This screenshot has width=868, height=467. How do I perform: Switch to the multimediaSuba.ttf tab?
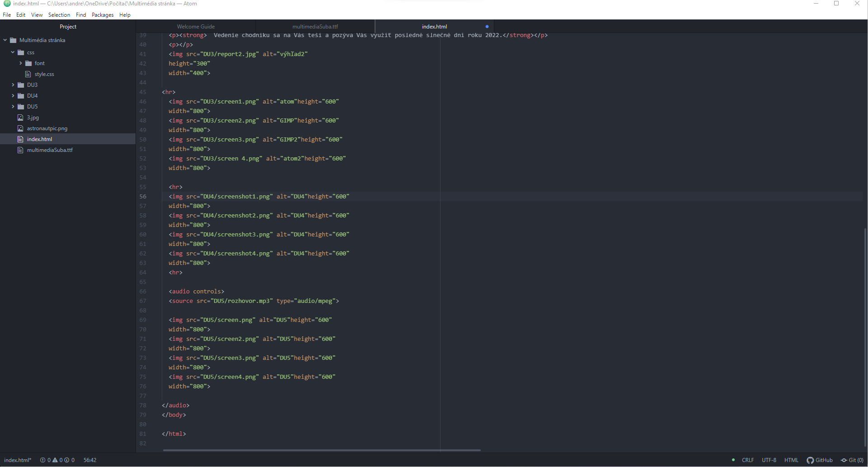coord(315,27)
